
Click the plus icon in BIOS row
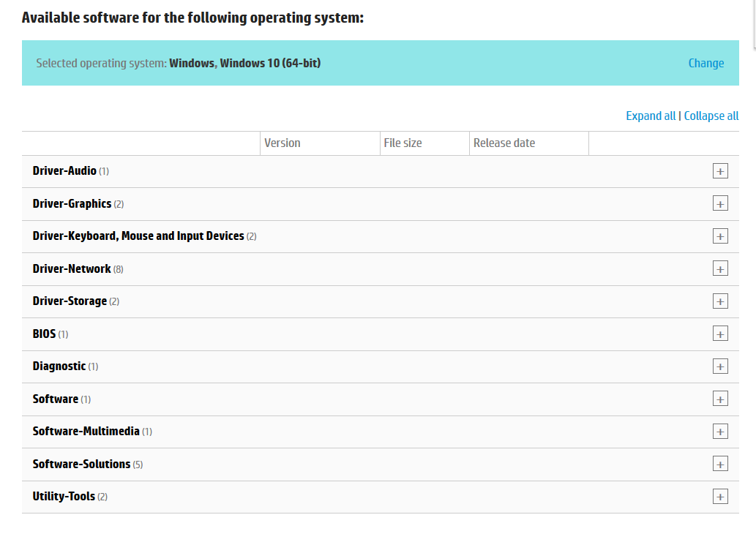tap(720, 334)
